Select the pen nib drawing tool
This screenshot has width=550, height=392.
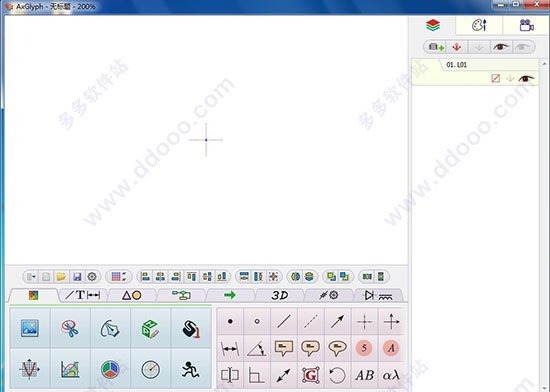click(110, 328)
